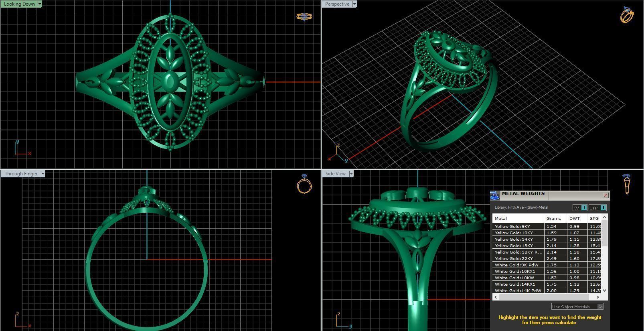Click the ring model in Looking Down viewport
The height and width of the screenshot is (331, 644).
click(x=170, y=82)
